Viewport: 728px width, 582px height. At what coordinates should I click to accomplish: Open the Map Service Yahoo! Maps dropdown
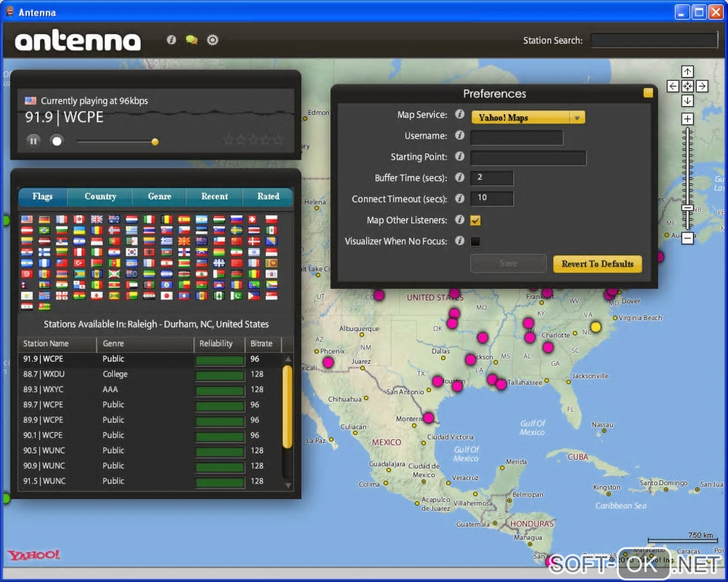528,118
